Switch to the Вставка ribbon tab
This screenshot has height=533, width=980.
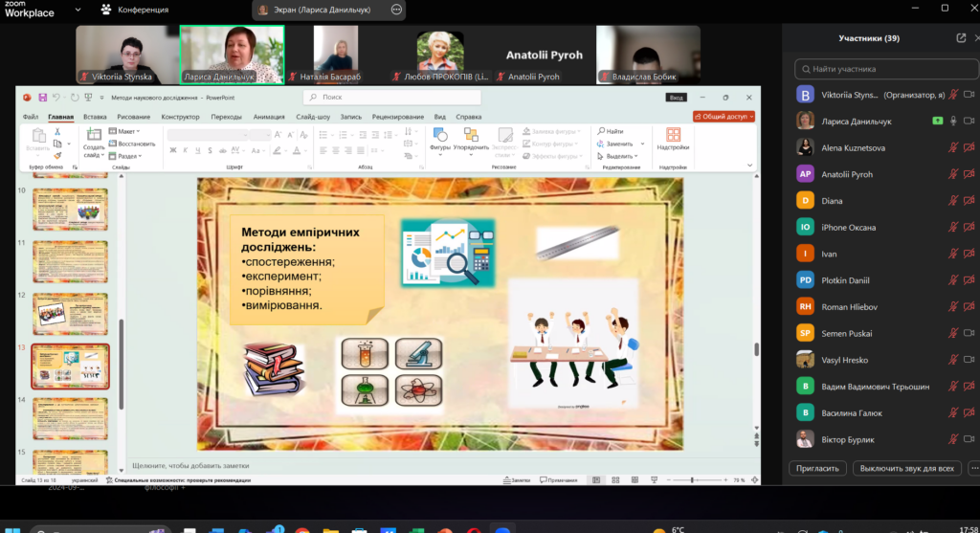pos(95,117)
